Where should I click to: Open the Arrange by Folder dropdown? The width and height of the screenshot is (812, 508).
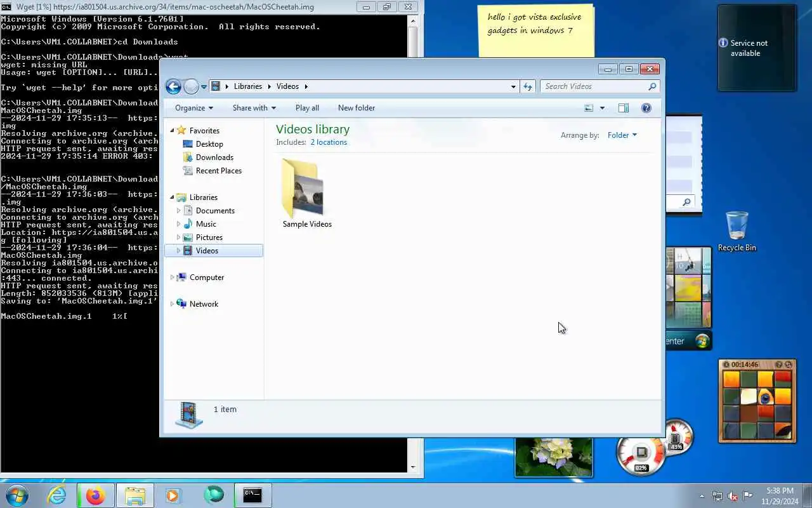click(622, 135)
